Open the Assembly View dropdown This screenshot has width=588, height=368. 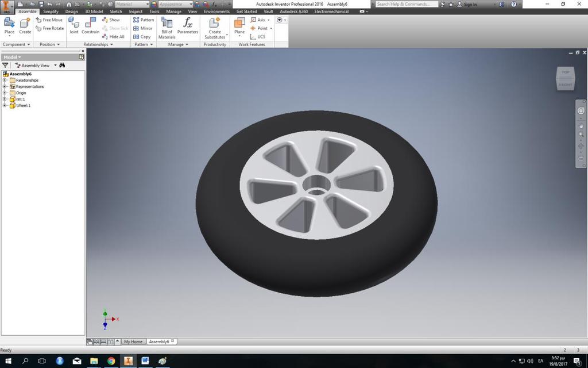pos(55,65)
